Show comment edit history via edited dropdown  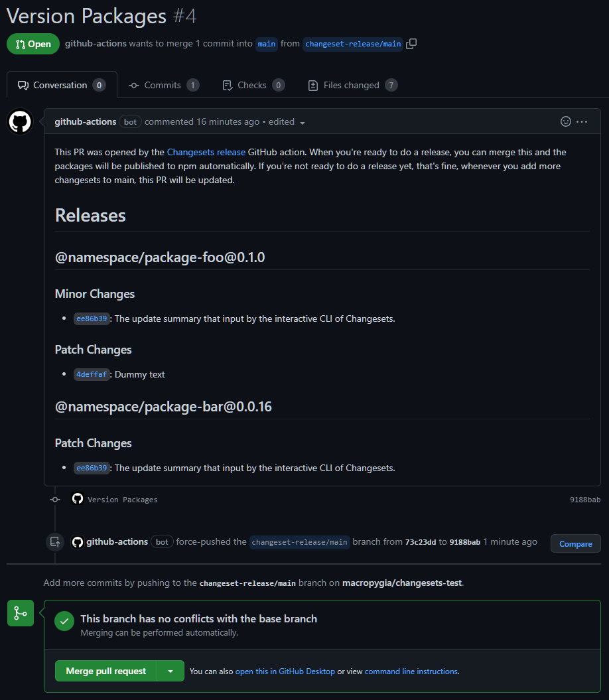[287, 122]
